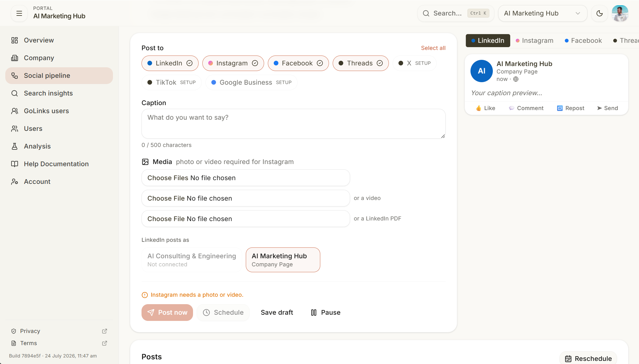639x364 pixels.
Task: Set up the Google Business chip
Action: click(x=251, y=82)
